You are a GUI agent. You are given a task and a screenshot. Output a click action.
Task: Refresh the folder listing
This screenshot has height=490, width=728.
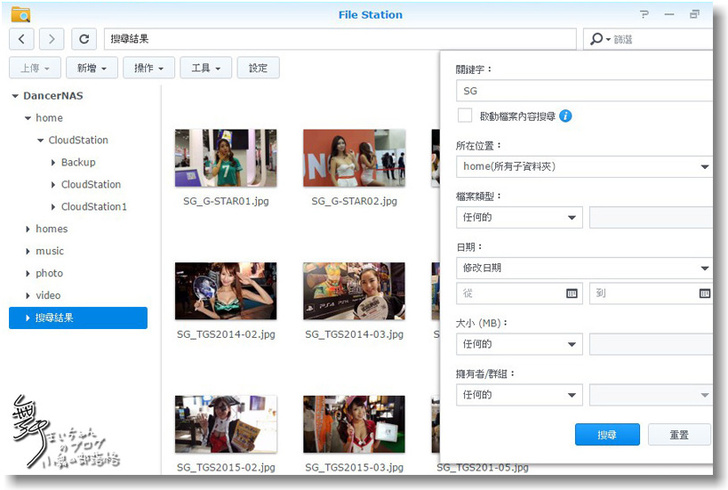(86, 39)
